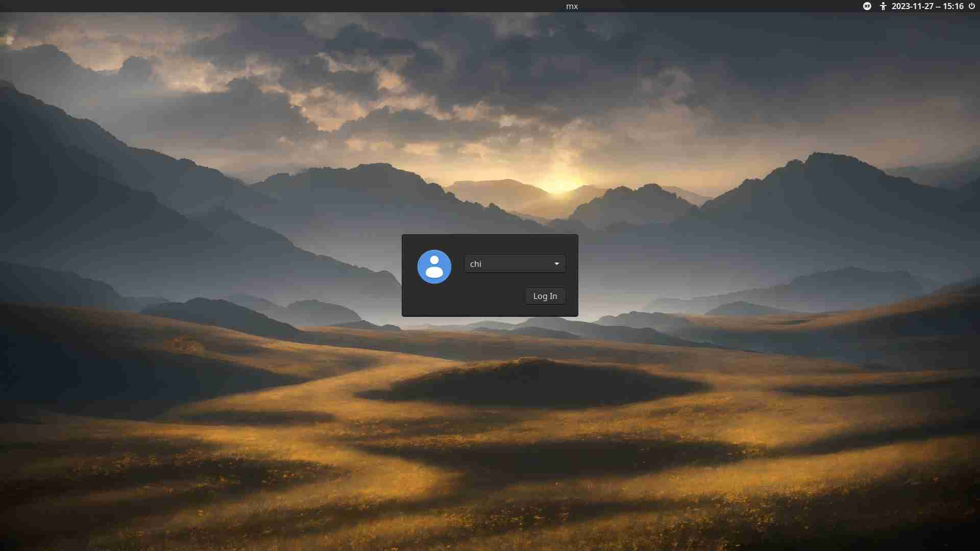Click the small triangle beside chi
Image resolution: width=980 pixels, height=551 pixels.
pyautogui.click(x=557, y=264)
